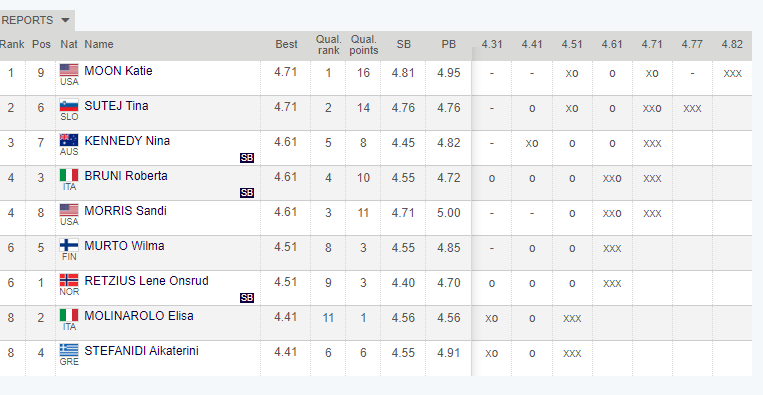Screen dimensions: 763x395
Task: Select the Qual. rank column header
Action: (x=328, y=44)
